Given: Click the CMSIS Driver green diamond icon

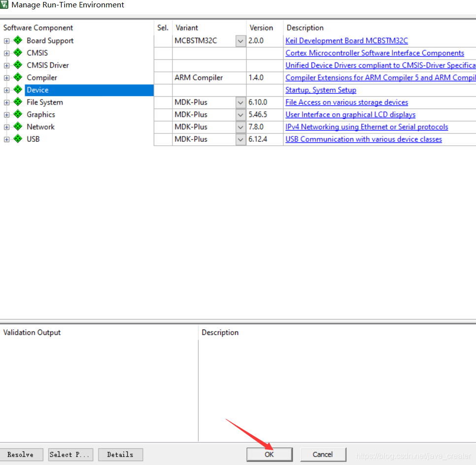Looking at the screenshot, I should (x=18, y=65).
